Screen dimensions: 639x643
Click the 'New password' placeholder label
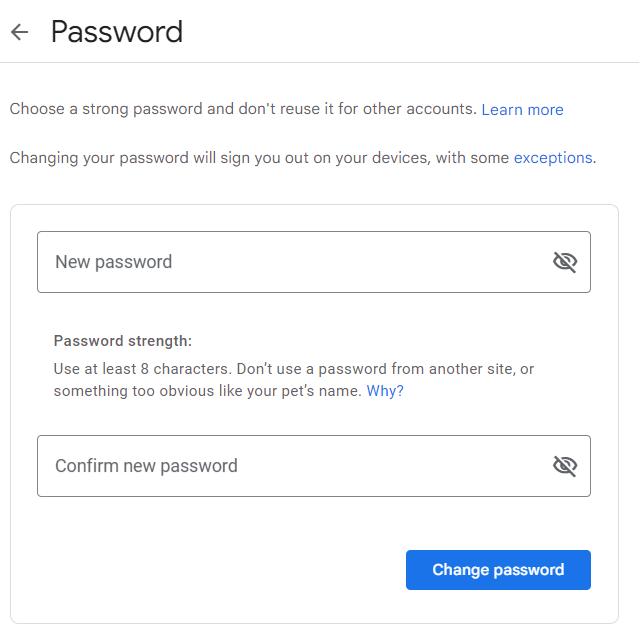(113, 262)
